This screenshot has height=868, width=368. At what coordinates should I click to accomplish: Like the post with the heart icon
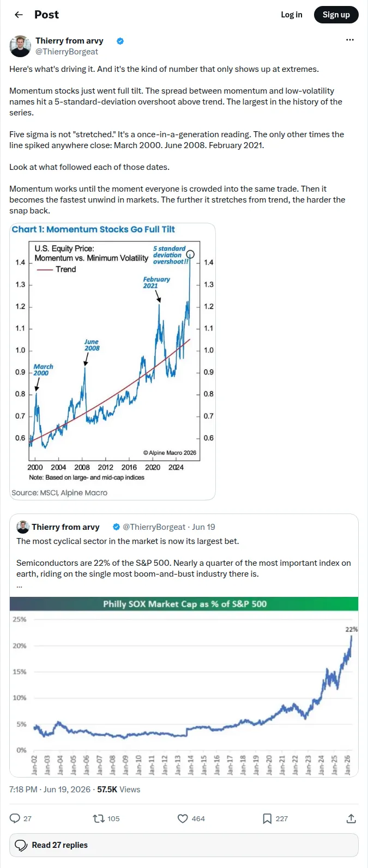(x=183, y=818)
